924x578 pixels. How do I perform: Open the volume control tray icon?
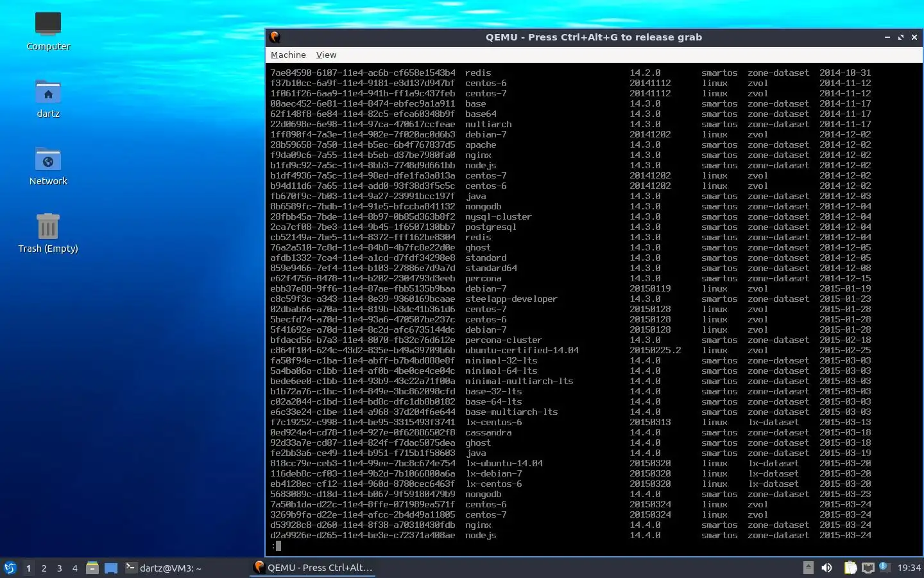(826, 568)
